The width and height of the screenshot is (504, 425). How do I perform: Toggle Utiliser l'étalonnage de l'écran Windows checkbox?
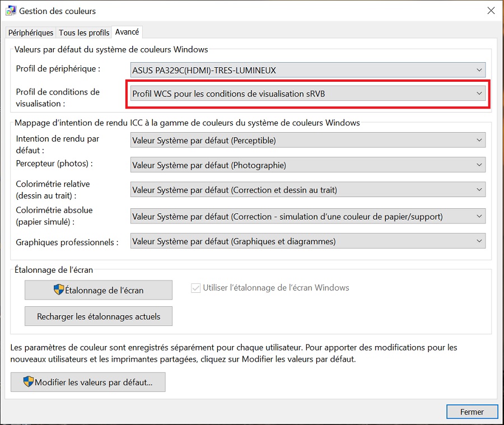[195, 288]
